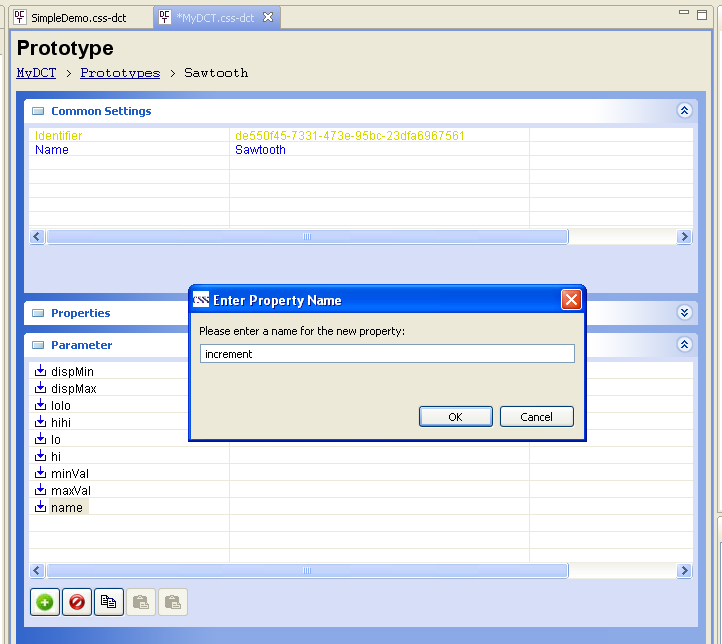Select the MyDCT.css-dct editor tab
This screenshot has height=644, width=722.
(215, 18)
